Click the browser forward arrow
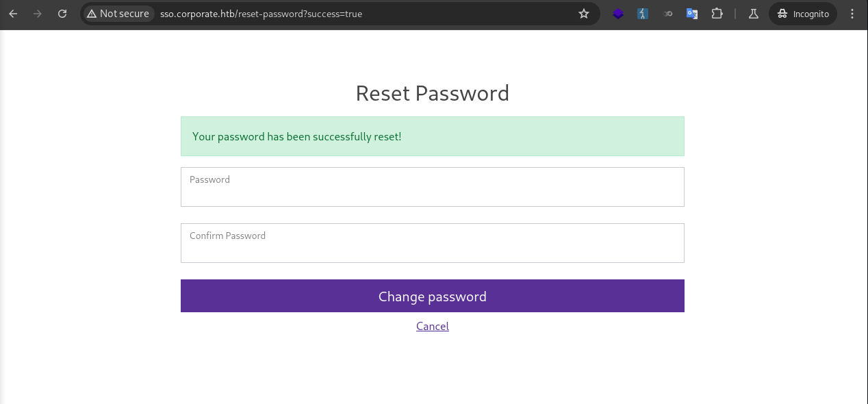 (x=38, y=14)
